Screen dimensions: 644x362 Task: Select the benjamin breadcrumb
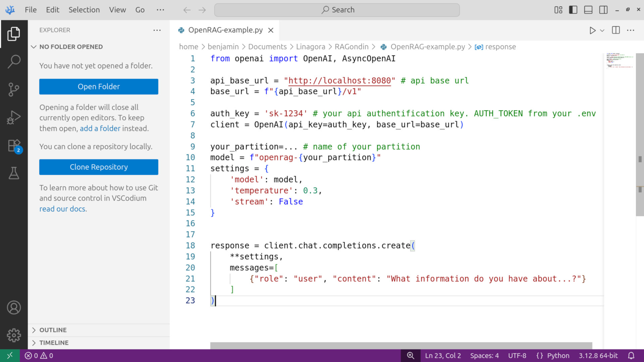[223, 47]
